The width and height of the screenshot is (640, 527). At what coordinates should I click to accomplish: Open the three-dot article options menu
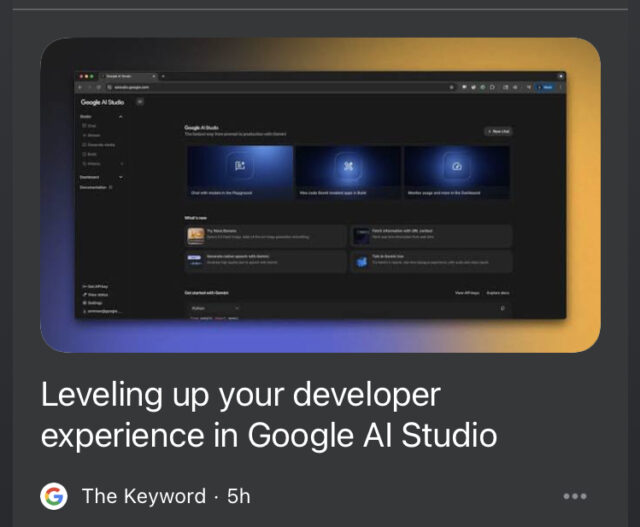pos(575,496)
